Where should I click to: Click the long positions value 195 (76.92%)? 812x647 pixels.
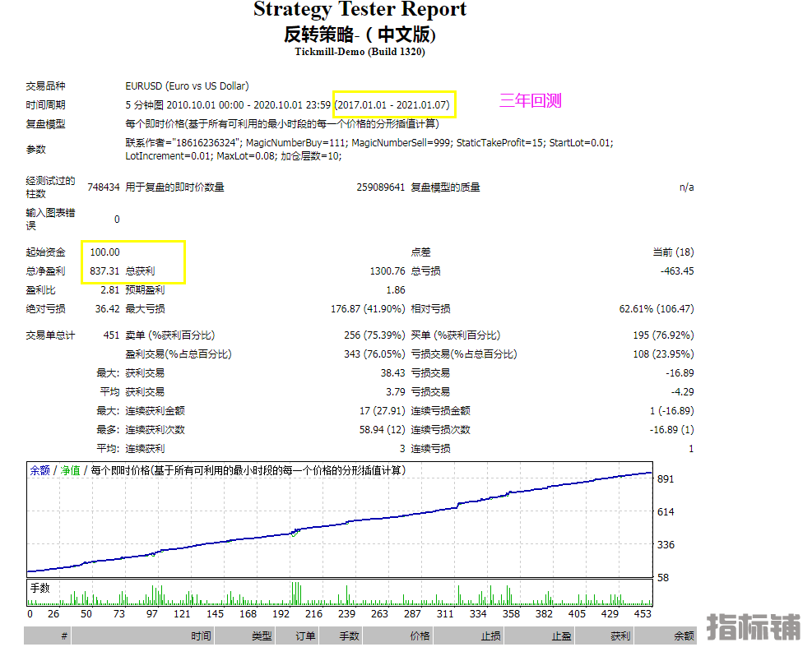point(663,335)
